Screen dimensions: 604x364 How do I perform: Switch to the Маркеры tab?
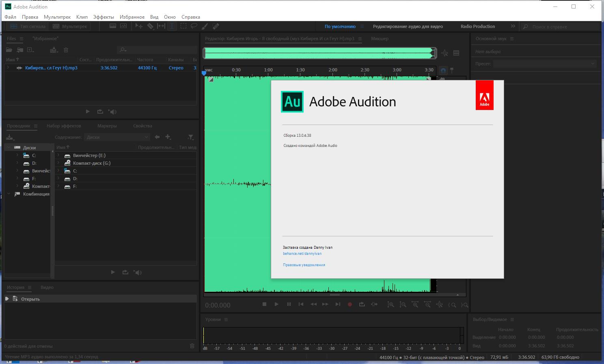click(107, 126)
